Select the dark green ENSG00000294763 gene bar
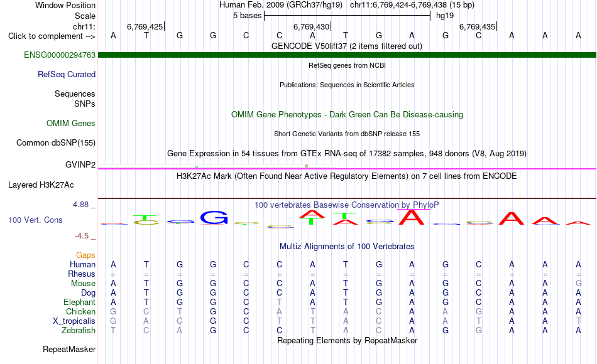Image resolution: width=597 pixels, height=364 pixels. pos(347,55)
